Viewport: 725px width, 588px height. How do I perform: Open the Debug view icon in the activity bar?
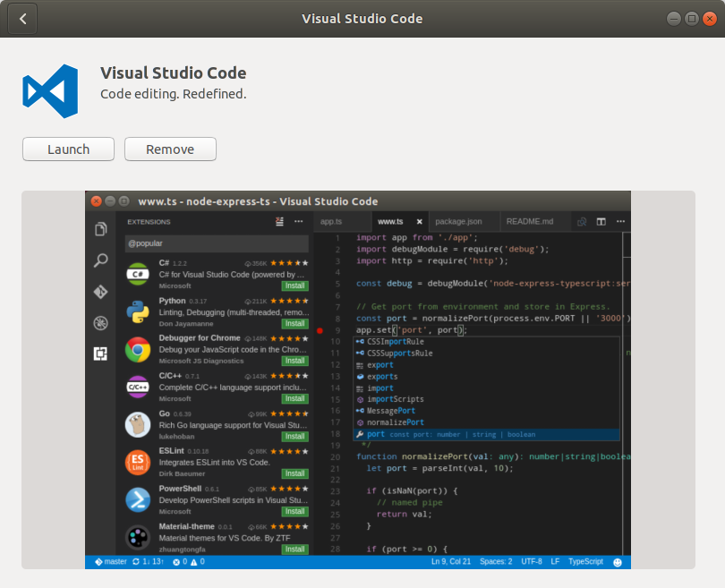click(100, 319)
